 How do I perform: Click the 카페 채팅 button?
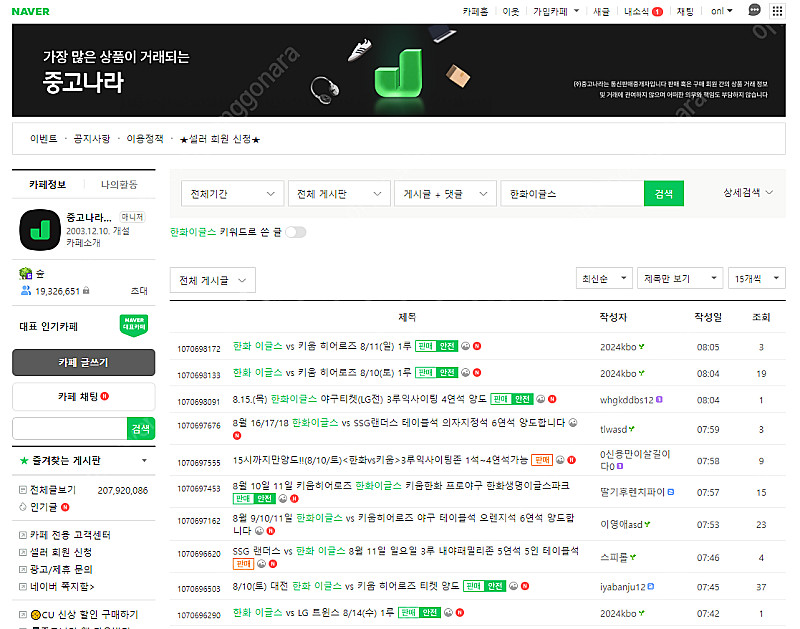tap(83, 396)
